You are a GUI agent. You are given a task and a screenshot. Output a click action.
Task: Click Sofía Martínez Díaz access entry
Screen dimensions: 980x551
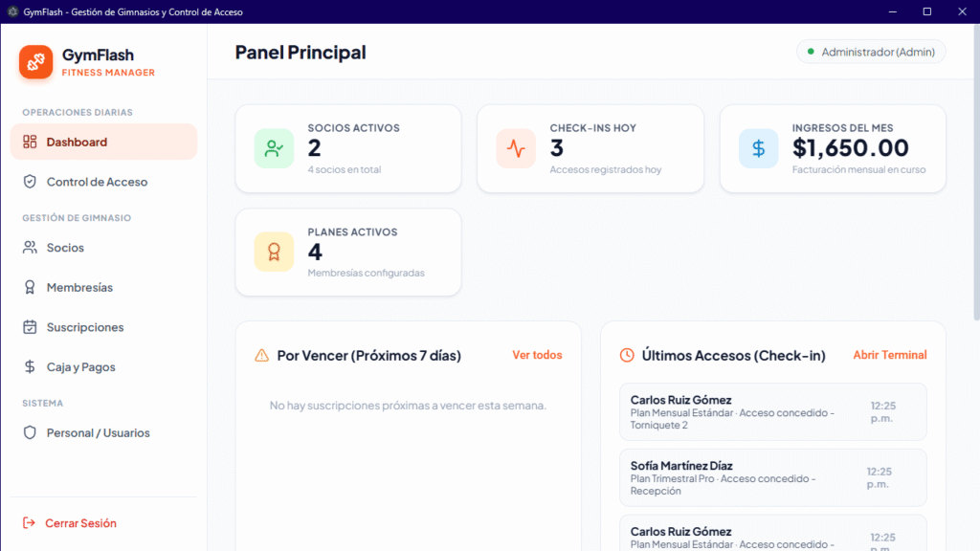(773, 478)
